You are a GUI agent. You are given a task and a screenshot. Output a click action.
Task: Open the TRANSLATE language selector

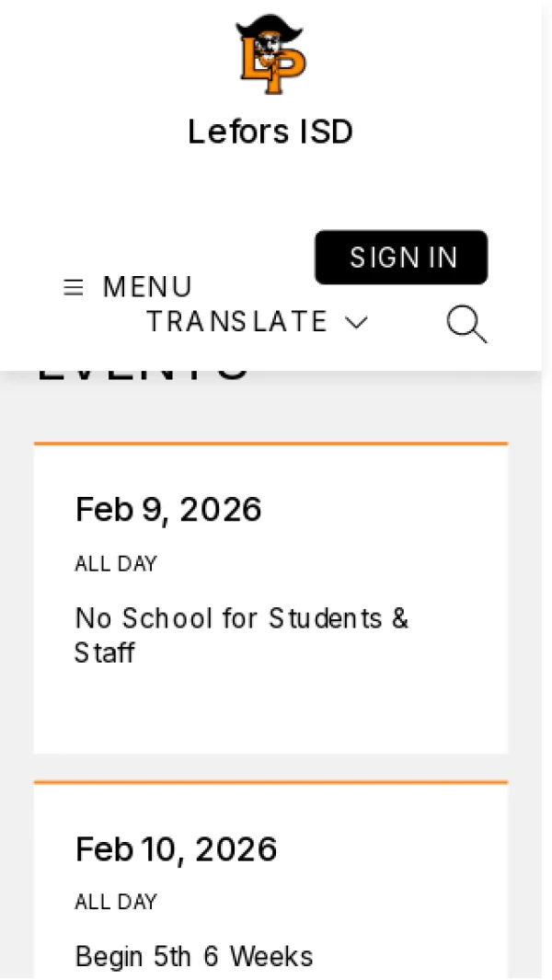237,322
